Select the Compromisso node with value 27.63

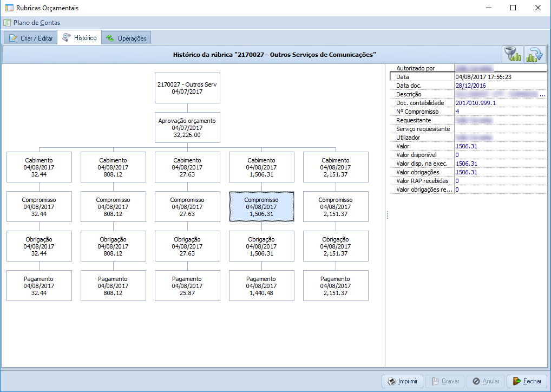tap(187, 207)
